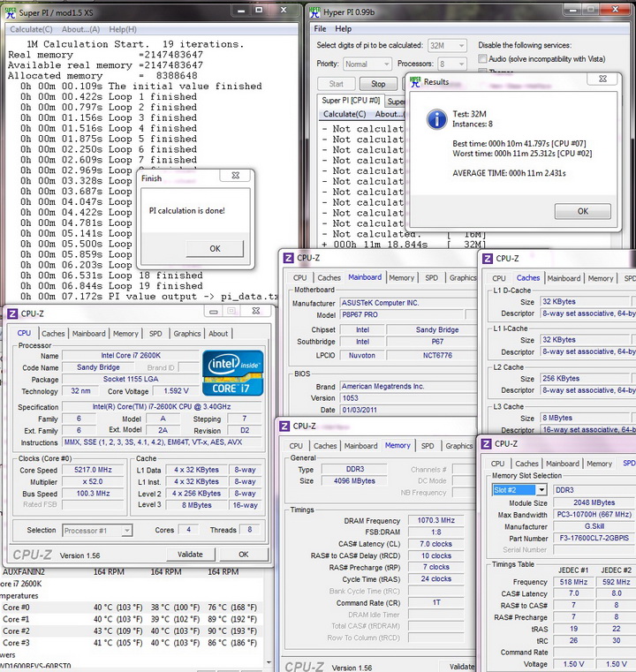
Task: Click the Hyper PI title bar icon
Action: pos(315,12)
